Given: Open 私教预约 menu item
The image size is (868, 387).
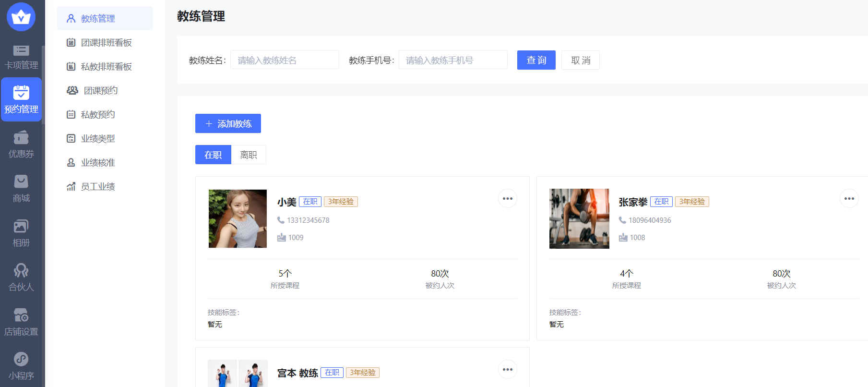Looking at the screenshot, I should click(x=105, y=114).
